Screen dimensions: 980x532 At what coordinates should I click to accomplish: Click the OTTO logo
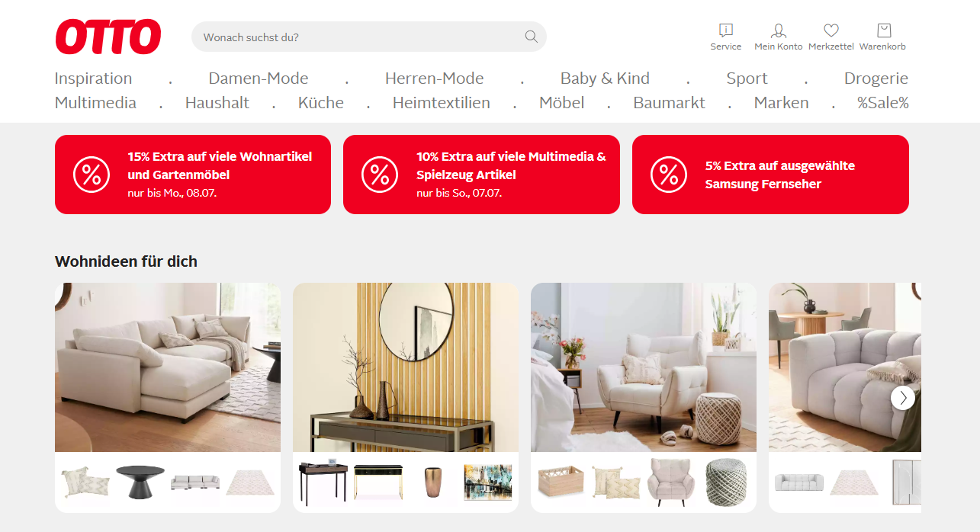tap(108, 37)
